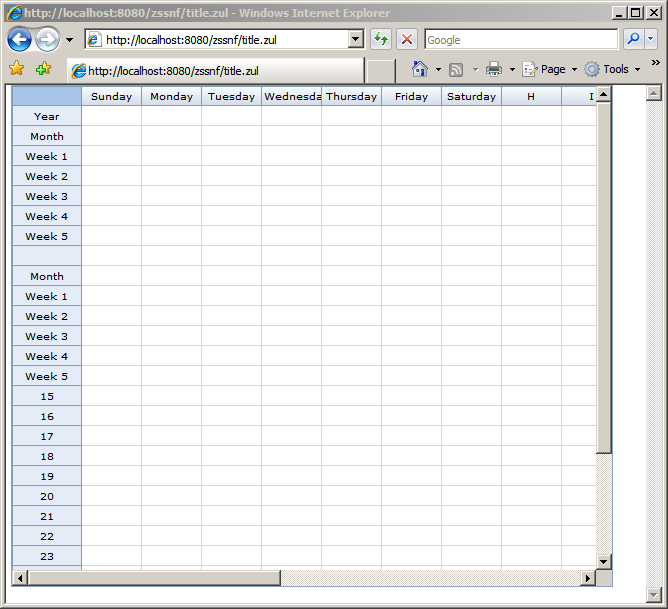Click row header 22
This screenshot has width=668, height=609.
pos(47,536)
